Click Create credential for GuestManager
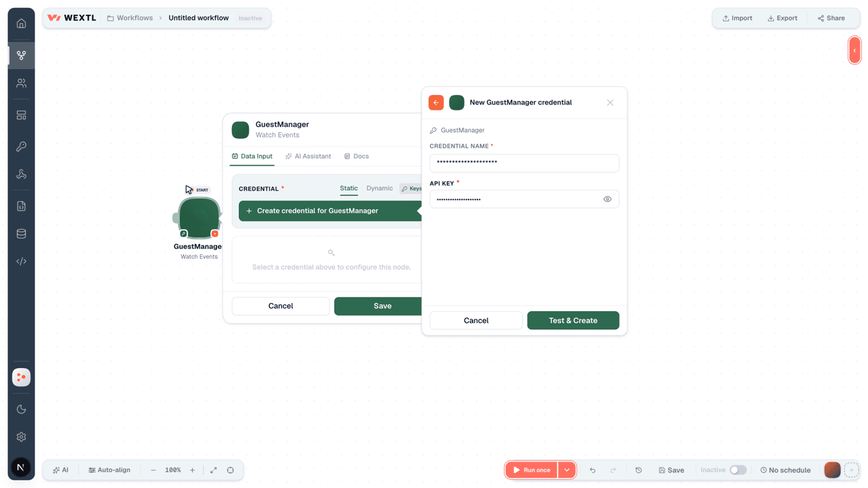Image resolution: width=868 pixels, height=488 pixels. pos(330,211)
